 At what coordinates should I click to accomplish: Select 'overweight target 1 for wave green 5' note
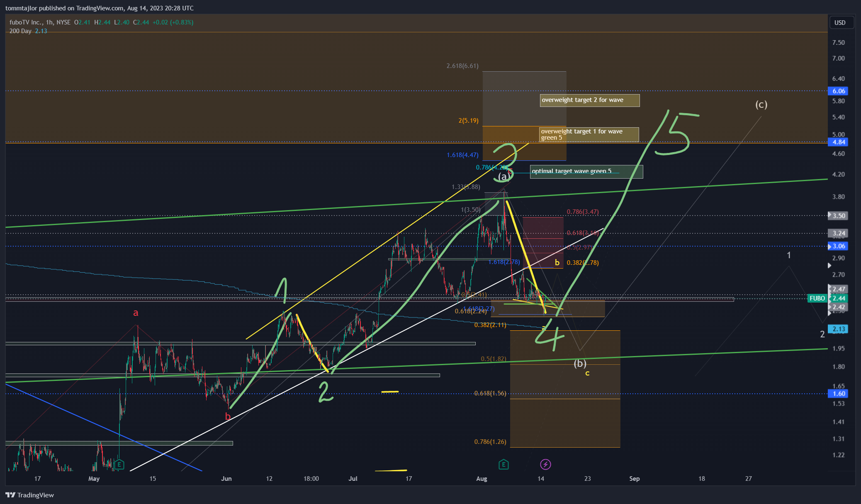589,134
